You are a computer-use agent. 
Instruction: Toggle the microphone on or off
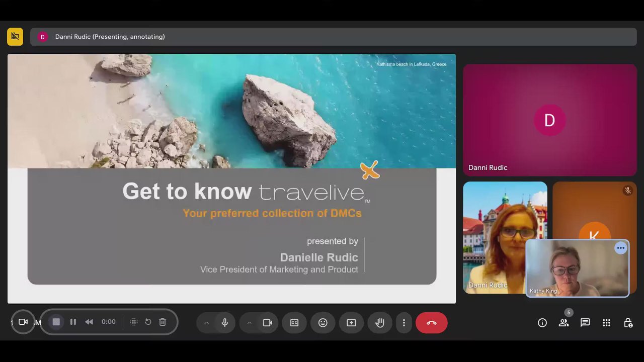point(225,323)
